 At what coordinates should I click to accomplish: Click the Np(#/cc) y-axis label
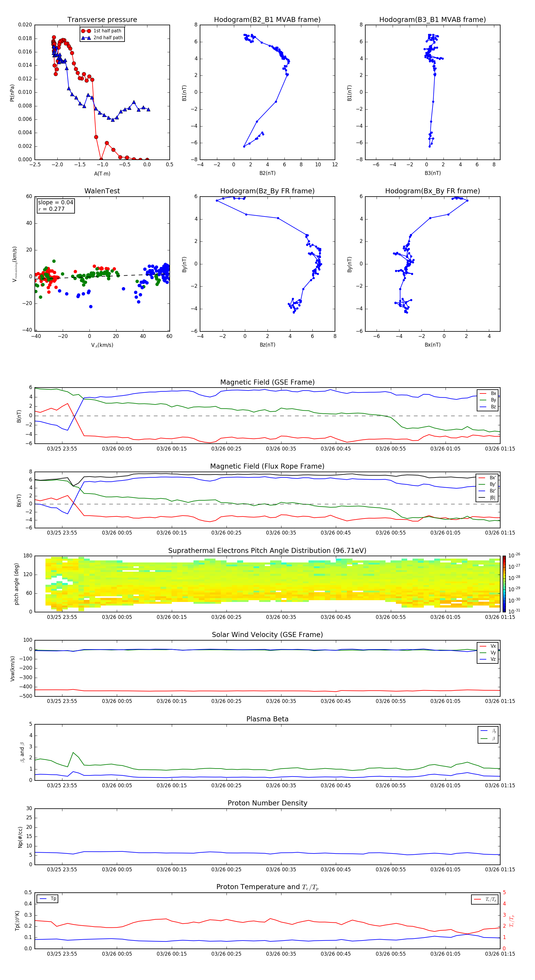(20, 837)
